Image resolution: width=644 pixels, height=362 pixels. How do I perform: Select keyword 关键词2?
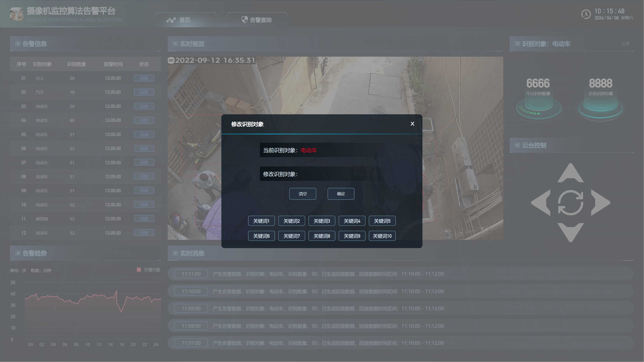pos(291,221)
